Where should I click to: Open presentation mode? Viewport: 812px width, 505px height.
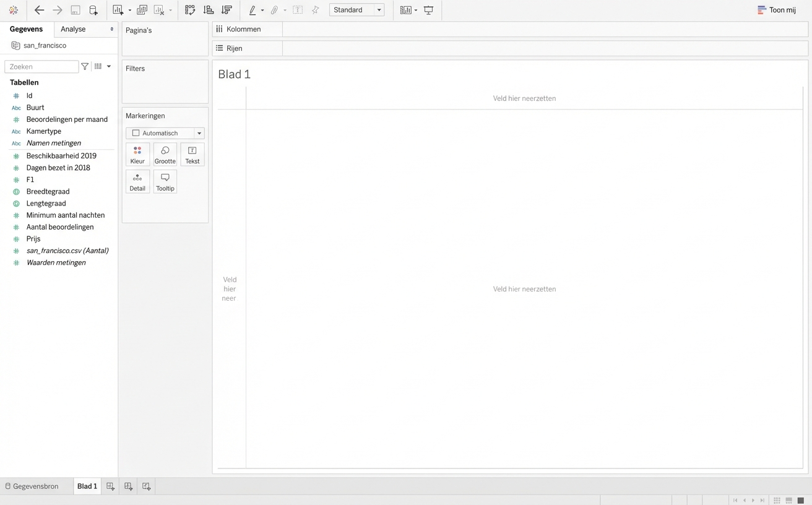click(x=428, y=10)
